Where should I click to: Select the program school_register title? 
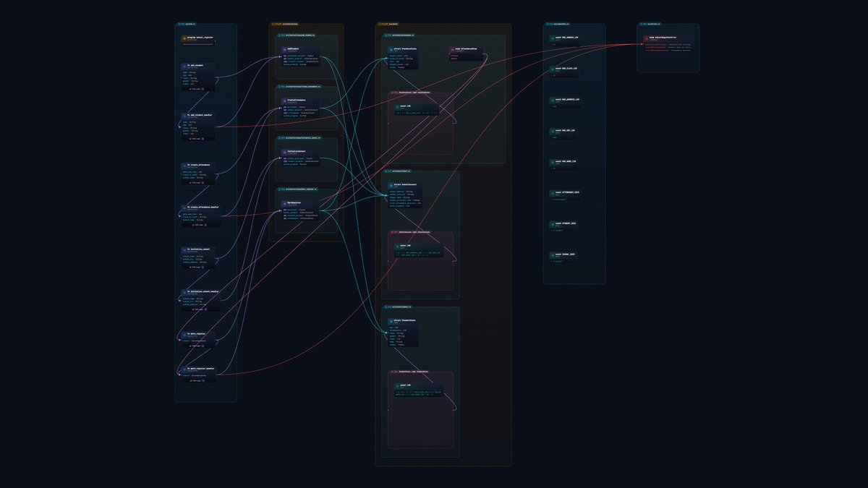201,38
